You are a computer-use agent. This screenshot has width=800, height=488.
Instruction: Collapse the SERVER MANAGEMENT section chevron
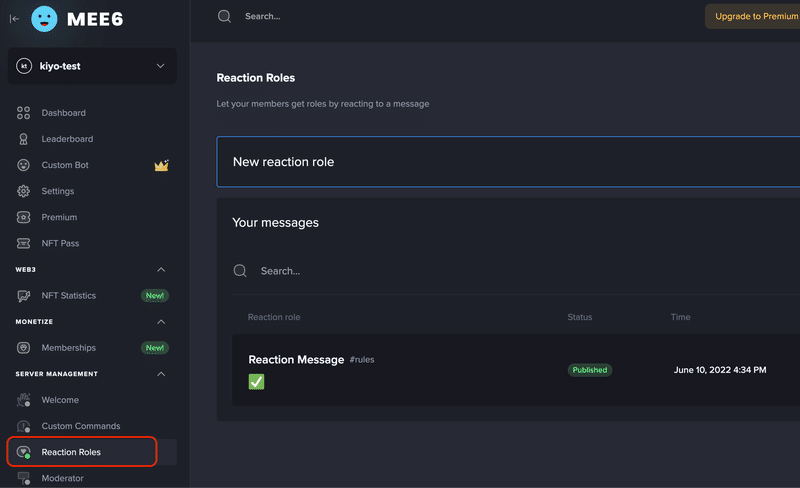161,374
